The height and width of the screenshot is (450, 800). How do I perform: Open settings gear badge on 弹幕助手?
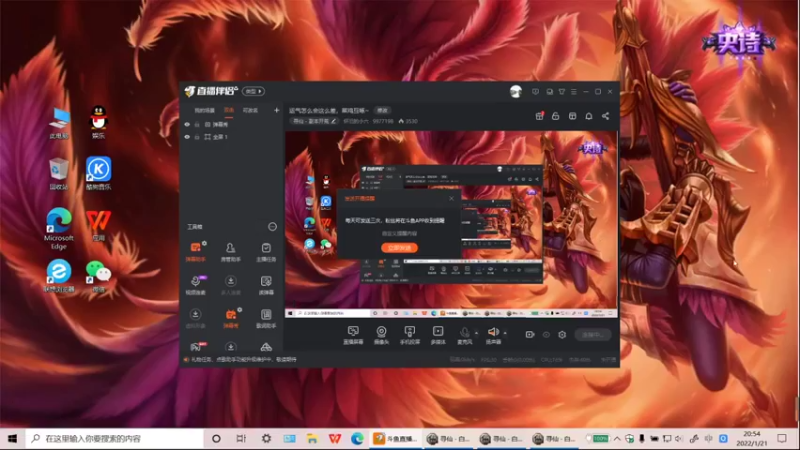click(x=204, y=243)
